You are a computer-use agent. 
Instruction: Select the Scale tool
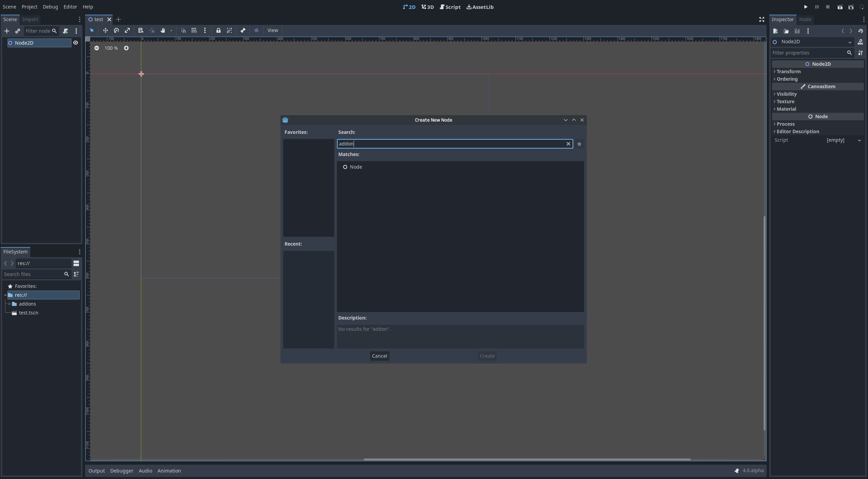click(127, 30)
